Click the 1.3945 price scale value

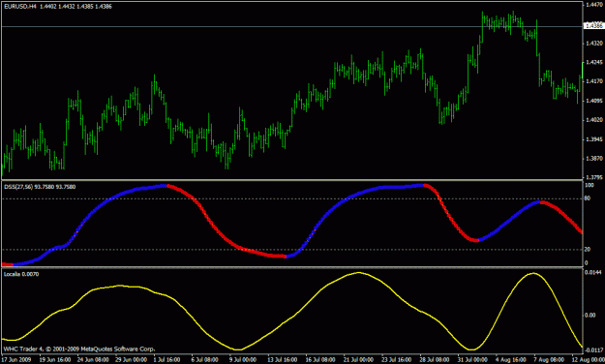594,139
